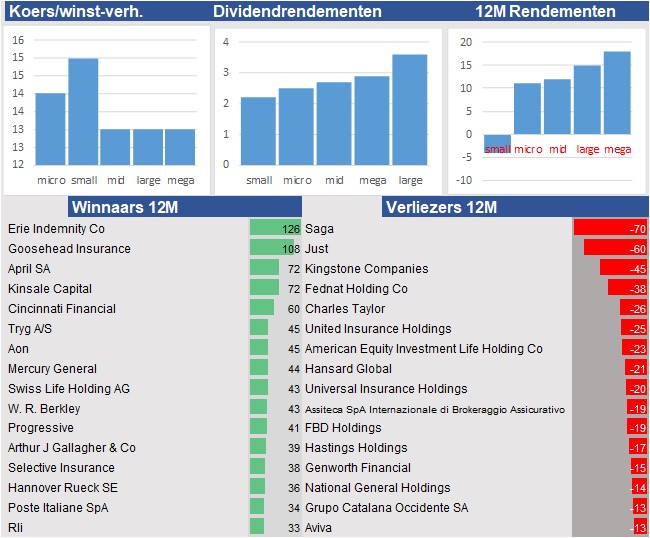The height and width of the screenshot is (538, 650).
Task: Select Kinsale Capital row
Action: tap(50, 289)
